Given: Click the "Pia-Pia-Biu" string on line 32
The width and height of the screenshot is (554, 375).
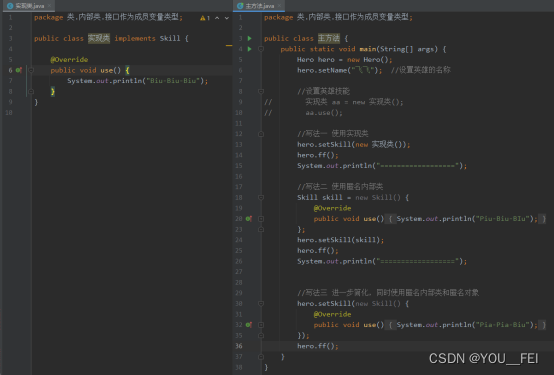Looking at the screenshot, I should [x=502, y=325].
